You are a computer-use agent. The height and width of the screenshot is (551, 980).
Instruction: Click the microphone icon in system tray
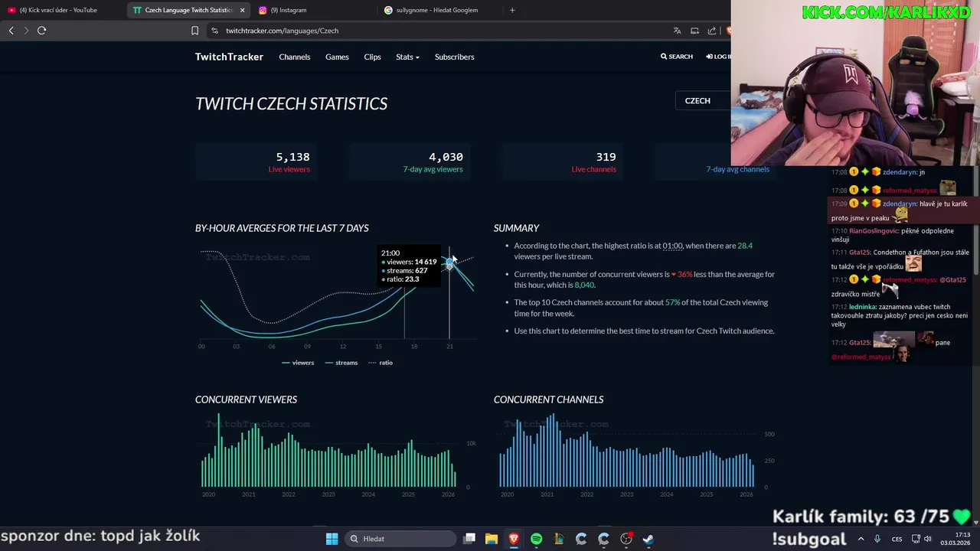[877, 539]
